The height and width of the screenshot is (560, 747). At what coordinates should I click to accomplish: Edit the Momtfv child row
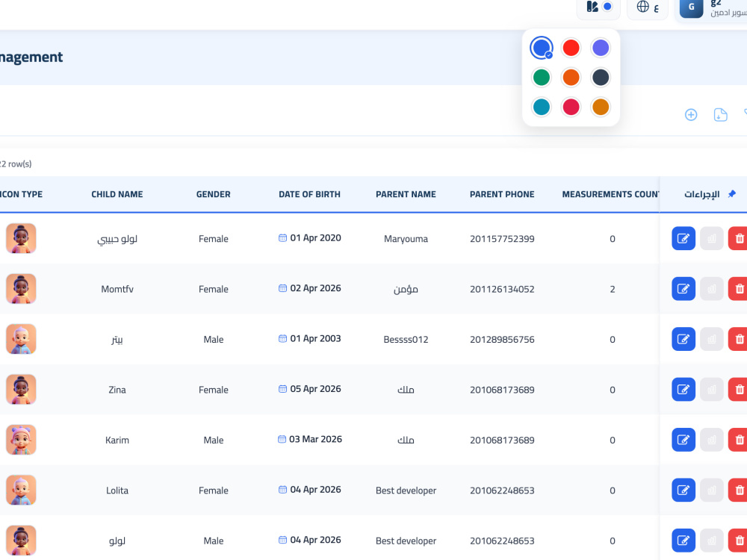coord(684,288)
